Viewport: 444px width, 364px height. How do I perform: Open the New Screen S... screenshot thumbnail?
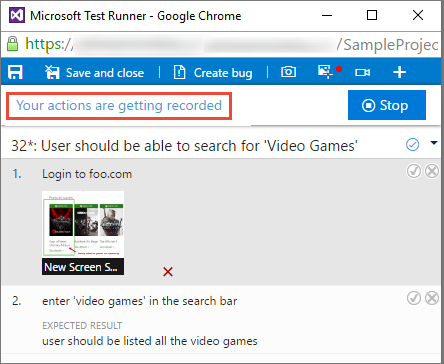pos(83,233)
